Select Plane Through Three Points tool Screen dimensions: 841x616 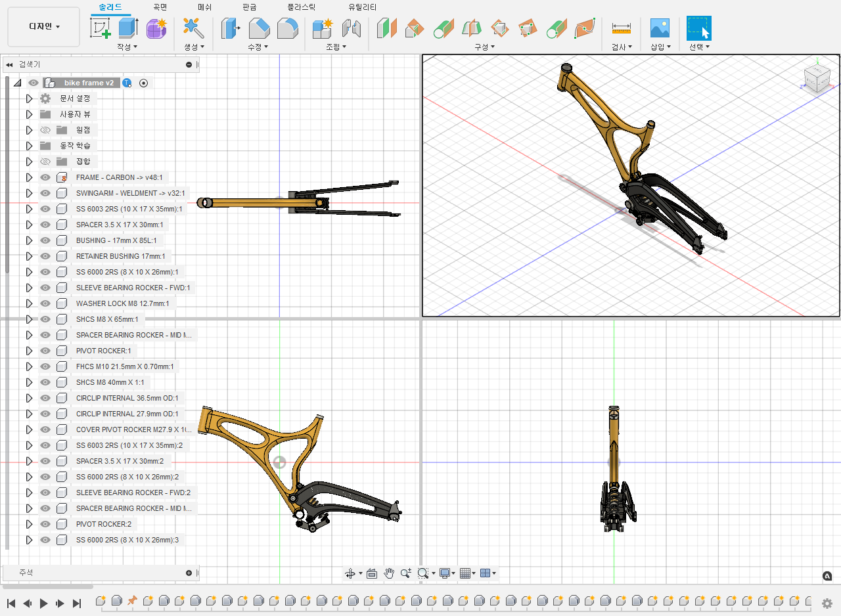click(x=528, y=29)
